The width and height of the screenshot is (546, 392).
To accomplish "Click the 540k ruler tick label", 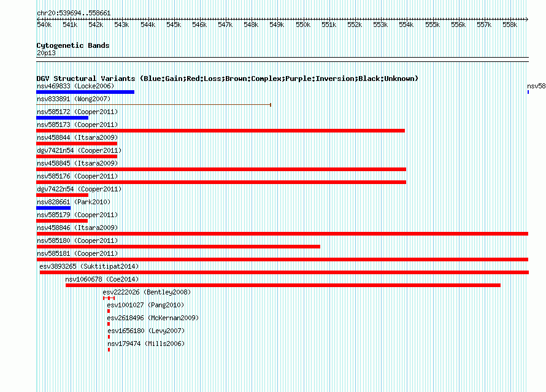I will pos(44,25).
